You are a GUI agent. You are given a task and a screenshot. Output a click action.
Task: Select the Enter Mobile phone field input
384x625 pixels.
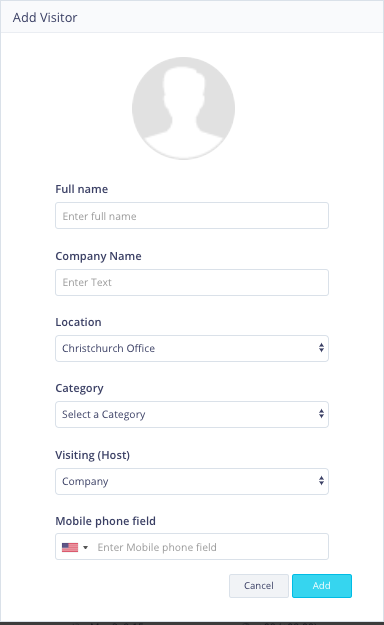(x=211, y=547)
